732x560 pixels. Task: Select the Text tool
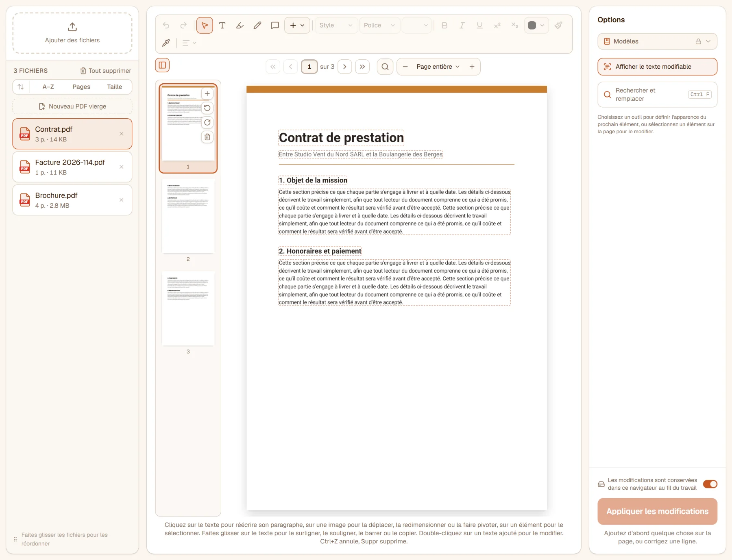(222, 25)
